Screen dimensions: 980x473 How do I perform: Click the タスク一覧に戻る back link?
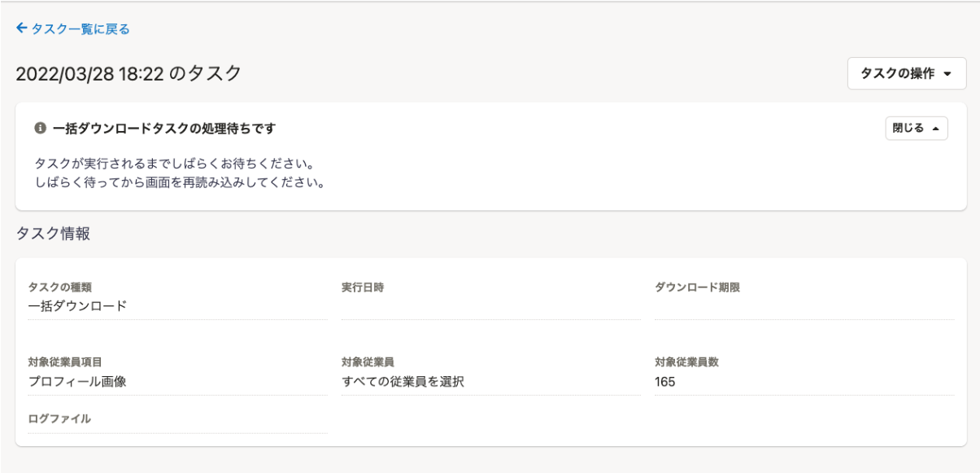pyautogui.click(x=72, y=29)
